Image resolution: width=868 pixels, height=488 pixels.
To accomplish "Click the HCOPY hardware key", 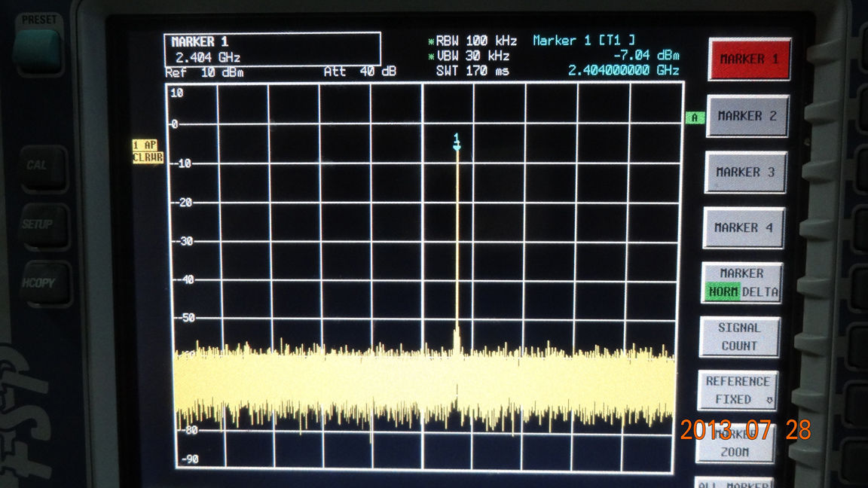I will (45, 283).
